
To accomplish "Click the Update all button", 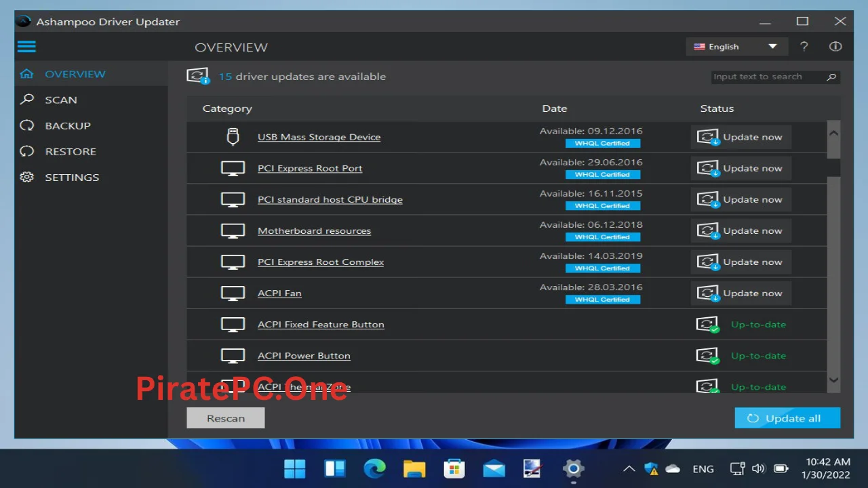I will [787, 418].
